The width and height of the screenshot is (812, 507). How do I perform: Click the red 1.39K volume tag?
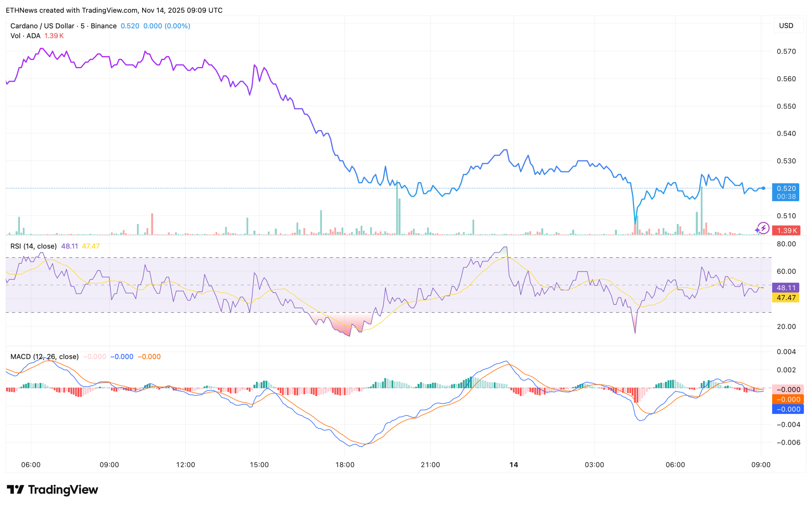pyautogui.click(x=786, y=230)
